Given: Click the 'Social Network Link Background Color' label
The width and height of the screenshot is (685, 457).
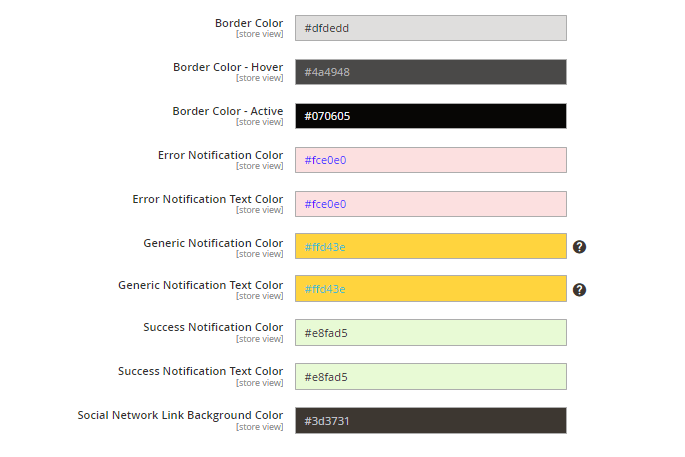Looking at the screenshot, I should tap(180, 415).
